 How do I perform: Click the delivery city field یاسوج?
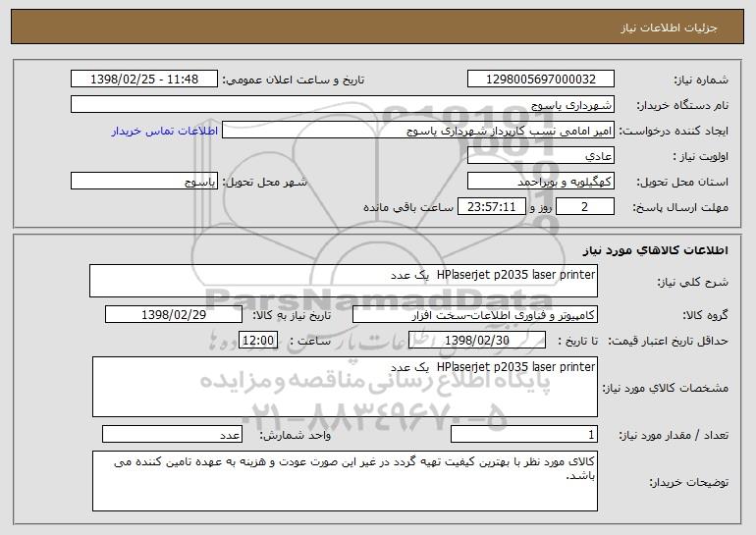(x=144, y=182)
